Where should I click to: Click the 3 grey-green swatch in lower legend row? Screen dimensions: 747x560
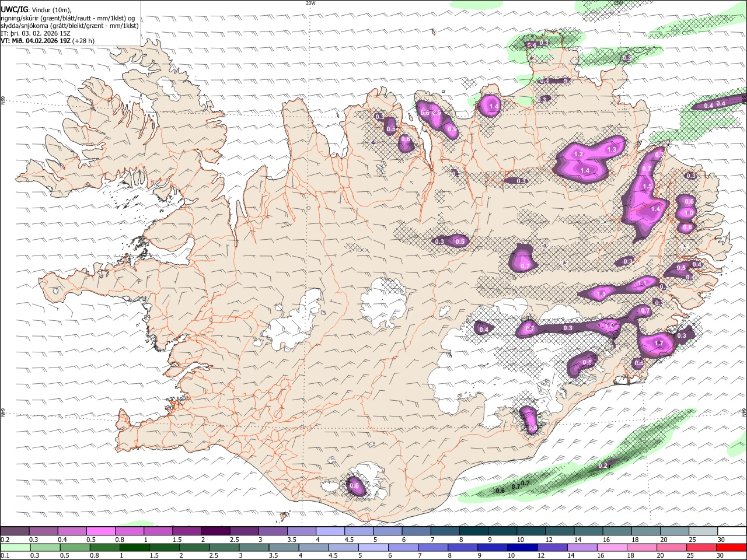click(x=254, y=548)
